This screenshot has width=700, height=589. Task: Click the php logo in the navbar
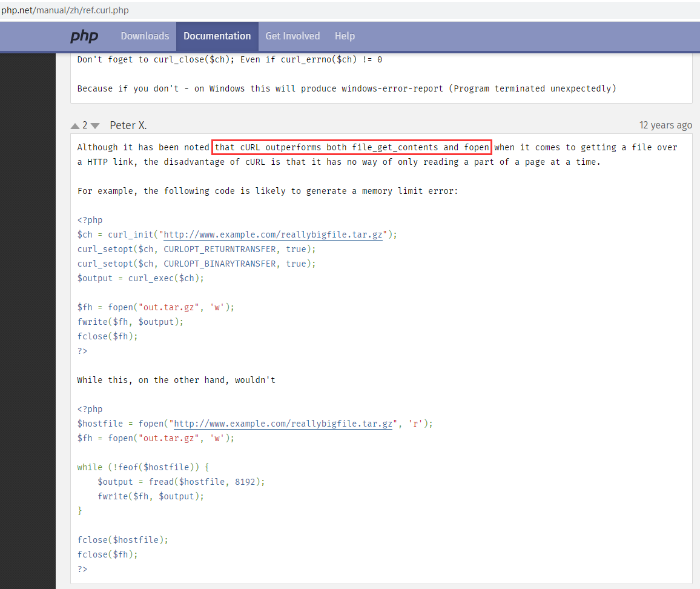84,36
